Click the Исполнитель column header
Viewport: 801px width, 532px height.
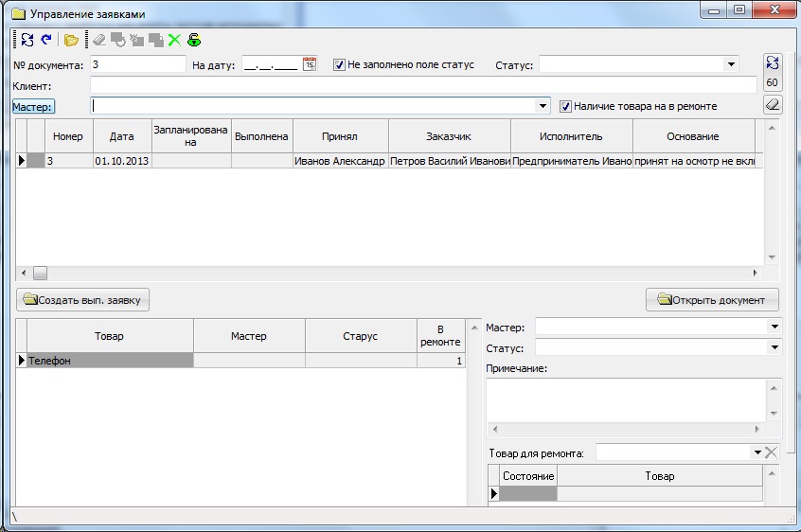(572, 136)
